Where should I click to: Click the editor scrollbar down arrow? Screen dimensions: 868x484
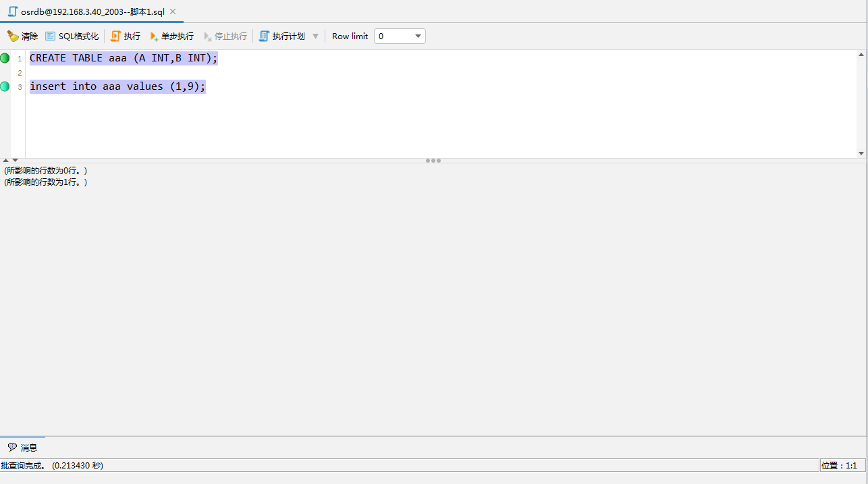861,153
